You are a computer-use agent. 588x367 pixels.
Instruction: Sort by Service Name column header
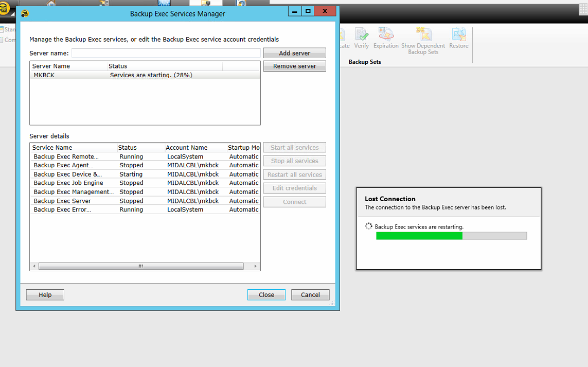click(x=74, y=148)
